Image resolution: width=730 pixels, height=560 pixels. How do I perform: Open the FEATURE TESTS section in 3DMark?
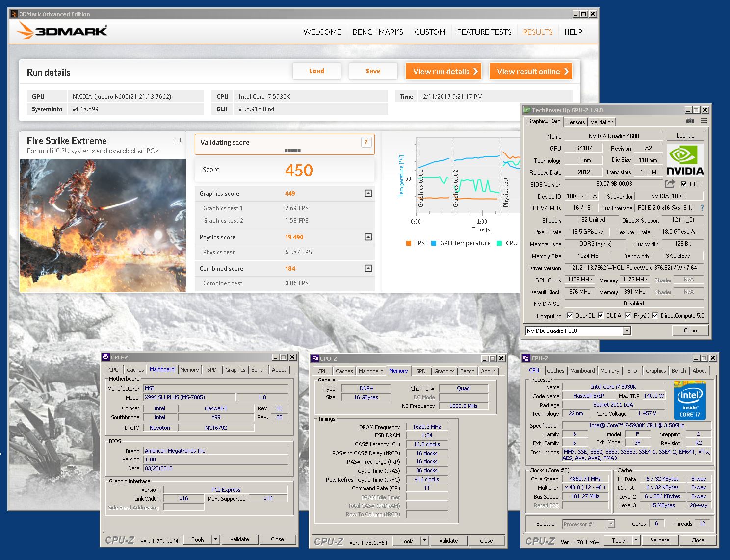click(x=484, y=32)
